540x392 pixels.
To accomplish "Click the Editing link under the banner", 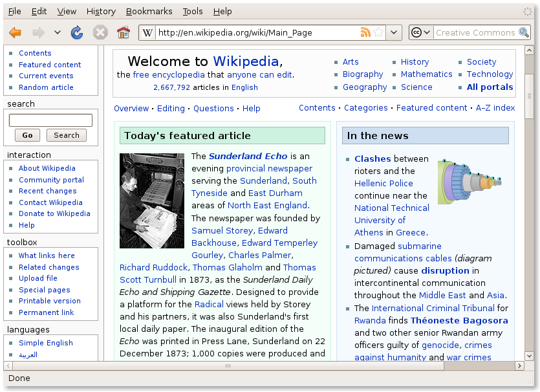I will (x=171, y=109).
